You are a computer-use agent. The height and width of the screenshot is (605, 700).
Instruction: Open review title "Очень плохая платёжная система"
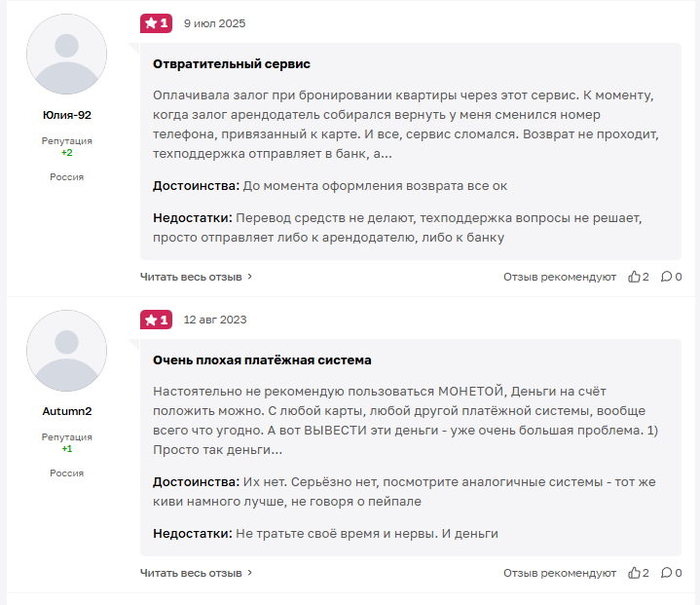click(x=262, y=359)
